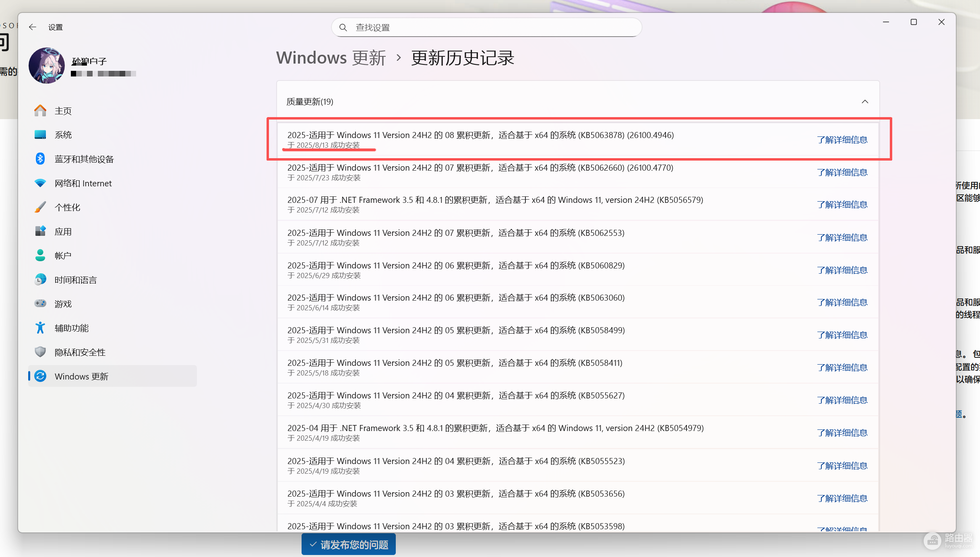Screen dimensions: 980x557
Task: Click the KB5062660 (26100.4770) update title
Action: (480, 167)
